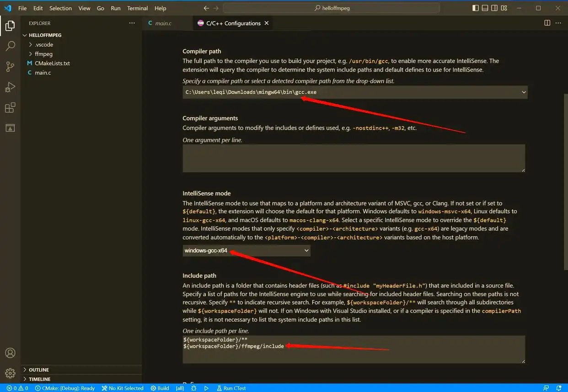Open the Run and Debug view

pyautogui.click(x=10, y=87)
